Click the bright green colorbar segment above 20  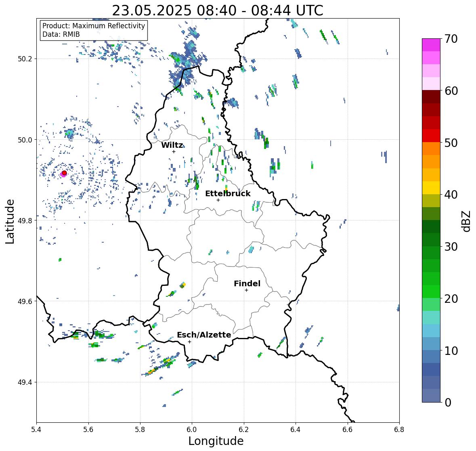pos(431,292)
